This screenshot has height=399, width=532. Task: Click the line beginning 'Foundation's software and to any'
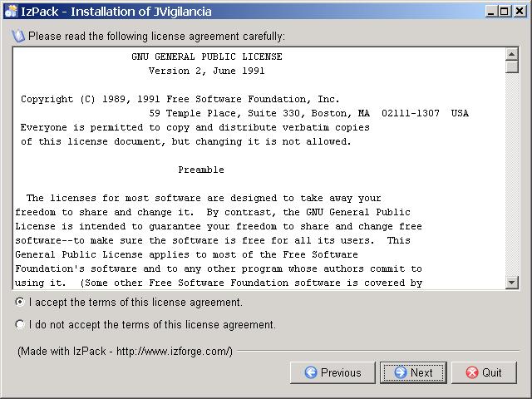tap(219, 268)
